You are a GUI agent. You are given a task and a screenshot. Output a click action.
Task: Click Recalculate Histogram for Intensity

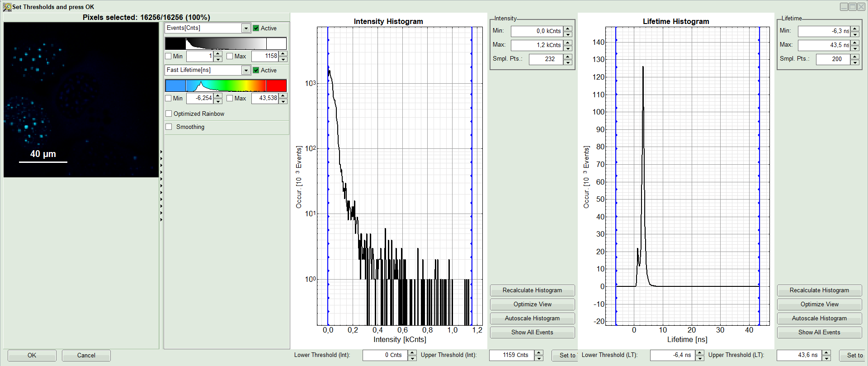click(x=532, y=290)
